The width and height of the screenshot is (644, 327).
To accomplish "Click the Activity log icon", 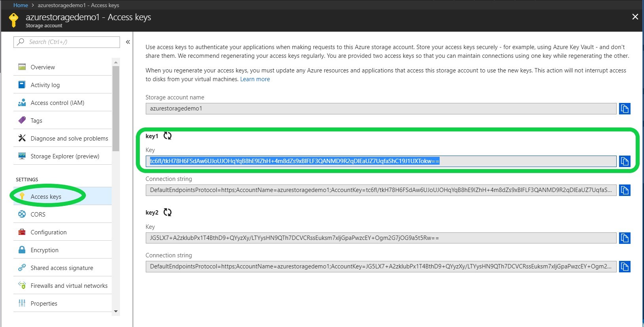I will 22,85.
